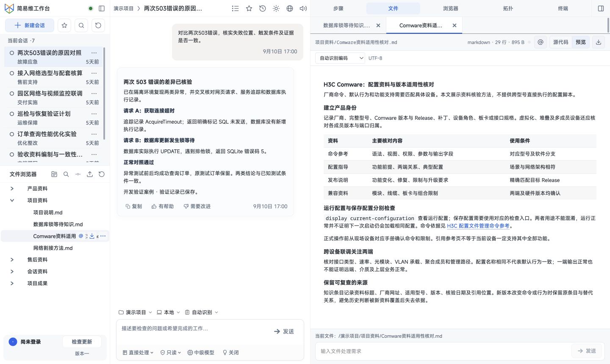
Task: Open more options for 园区网络与视频监控联调
Action: [x=94, y=94]
